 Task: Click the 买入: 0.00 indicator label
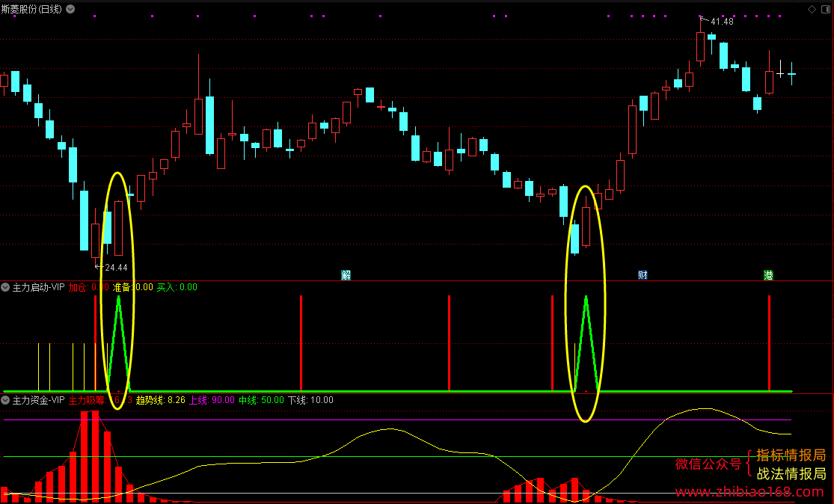(x=177, y=287)
